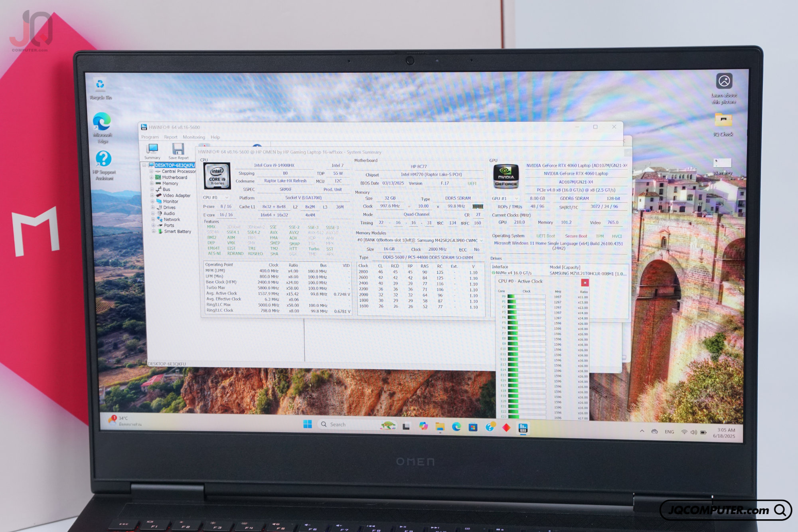This screenshot has width=798, height=532.
Task: Click the red diamond app icon in taskbar
Action: 506,428
